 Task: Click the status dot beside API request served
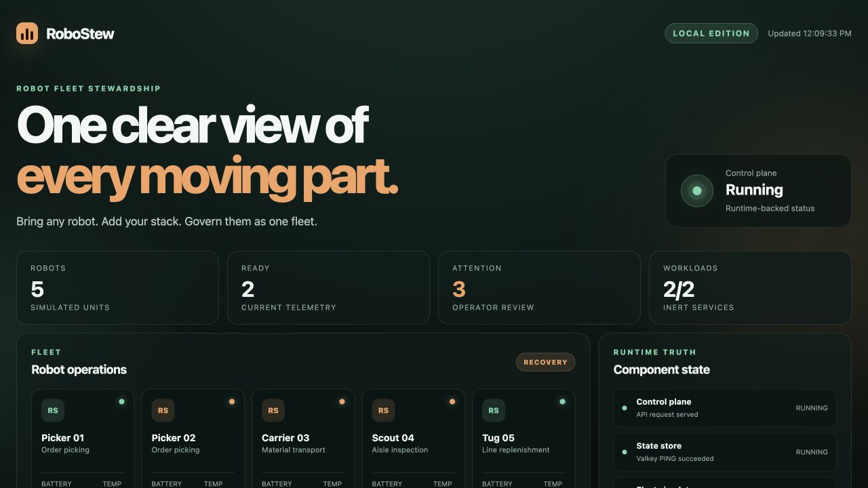point(625,408)
